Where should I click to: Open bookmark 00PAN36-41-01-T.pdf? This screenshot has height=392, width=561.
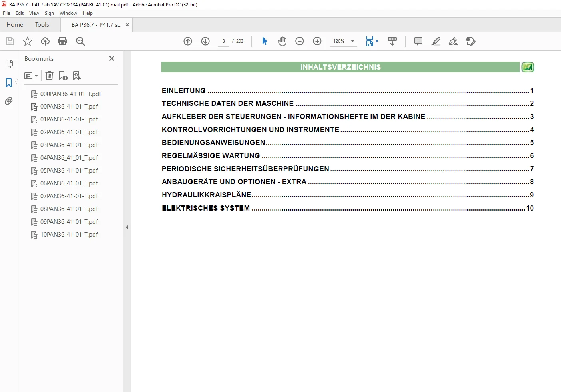69,107
